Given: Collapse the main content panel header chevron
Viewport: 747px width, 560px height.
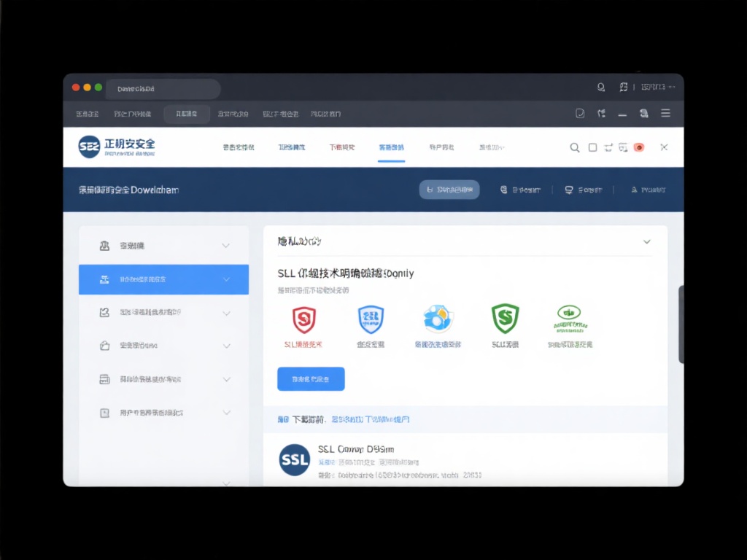Looking at the screenshot, I should pos(646,241).
